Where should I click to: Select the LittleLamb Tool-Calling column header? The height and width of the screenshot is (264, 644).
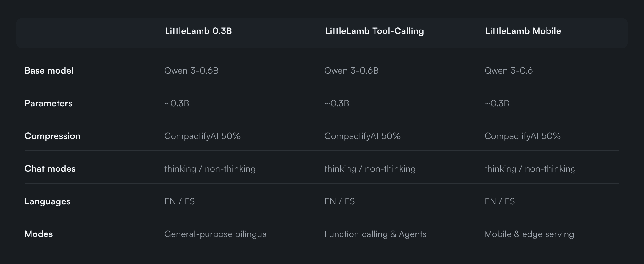(x=374, y=31)
